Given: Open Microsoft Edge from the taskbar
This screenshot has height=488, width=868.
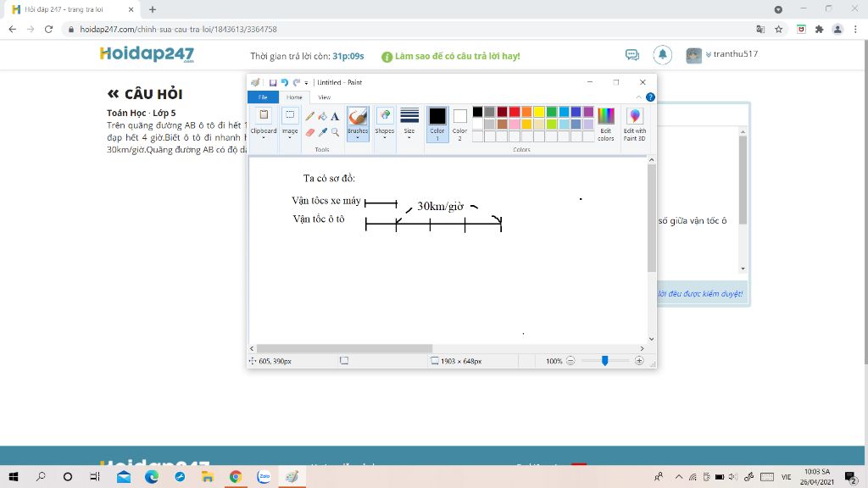Looking at the screenshot, I should 152,476.
